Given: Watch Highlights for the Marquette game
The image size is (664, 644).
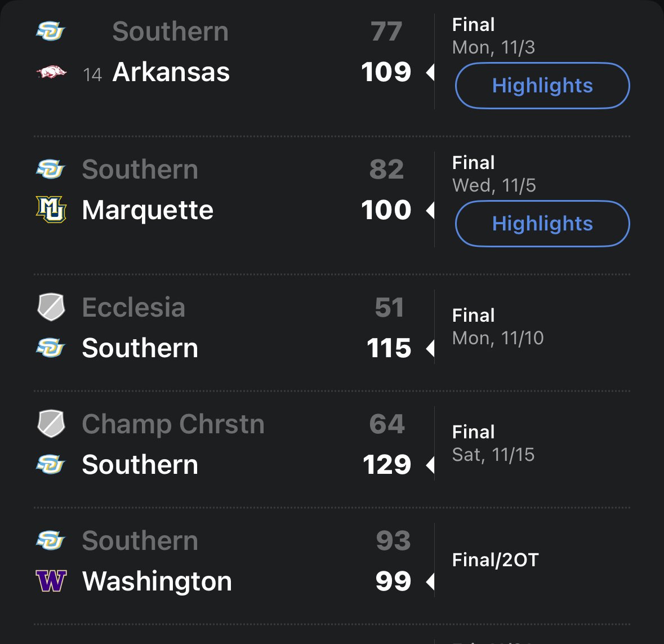Looking at the screenshot, I should [542, 224].
